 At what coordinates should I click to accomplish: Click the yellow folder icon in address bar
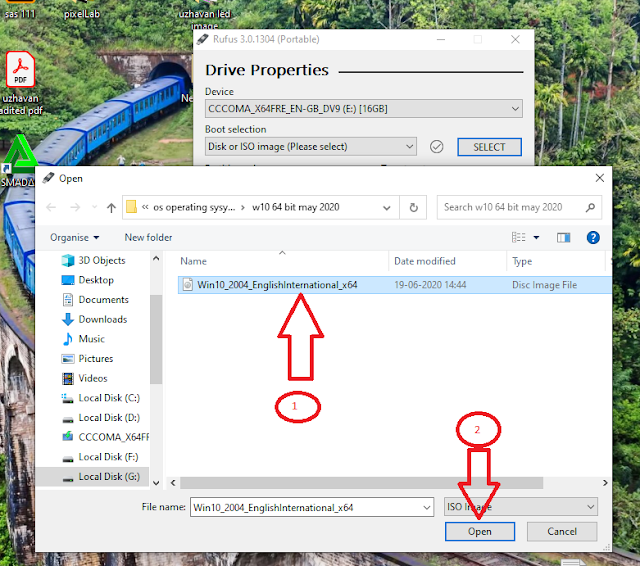coord(131,207)
